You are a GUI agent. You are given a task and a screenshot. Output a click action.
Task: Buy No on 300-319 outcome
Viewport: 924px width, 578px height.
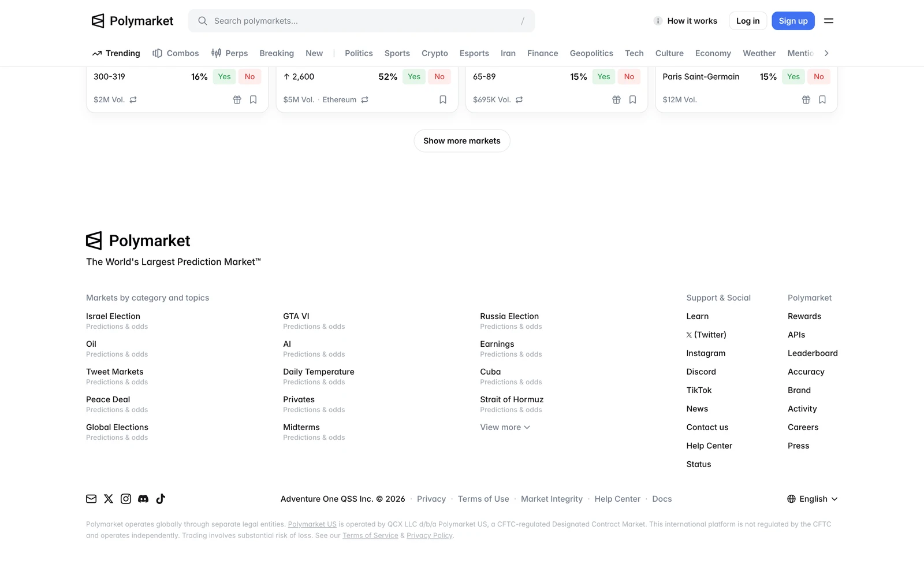(249, 76)
